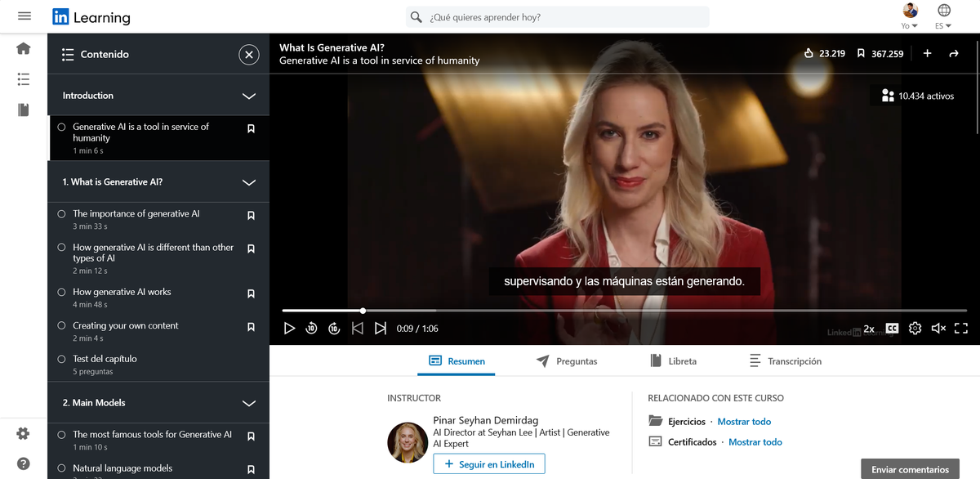Rewind video 10 seconds

311,329
